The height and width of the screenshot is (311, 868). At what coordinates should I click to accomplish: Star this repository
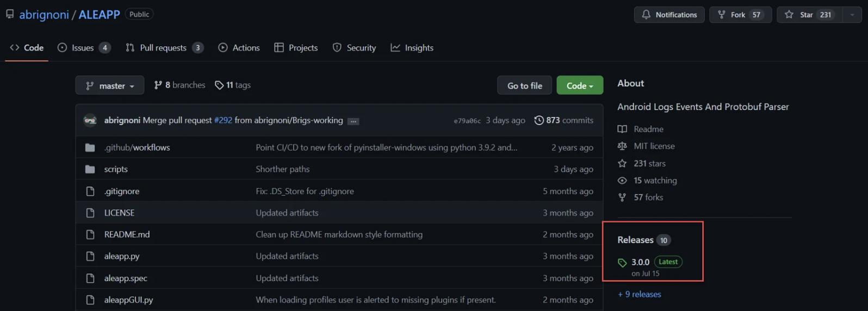pyautogui.click(x=809, y=15)
